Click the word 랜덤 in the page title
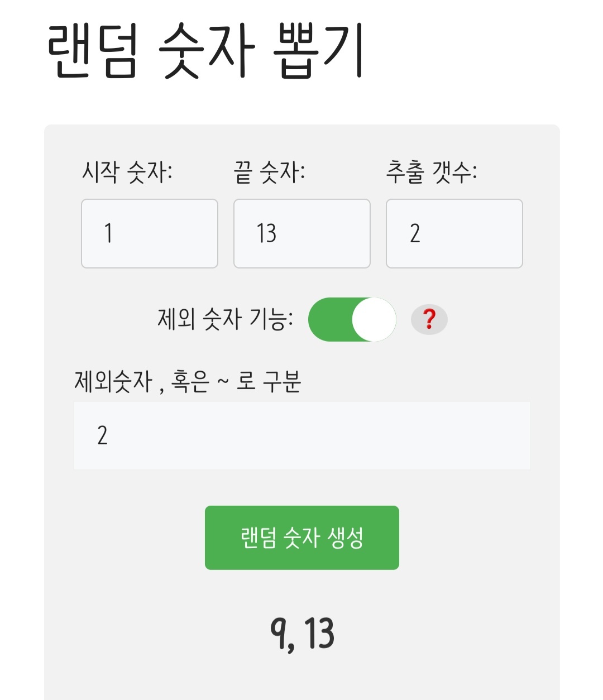This screenshot has height=700, width=603. [93, 51]
